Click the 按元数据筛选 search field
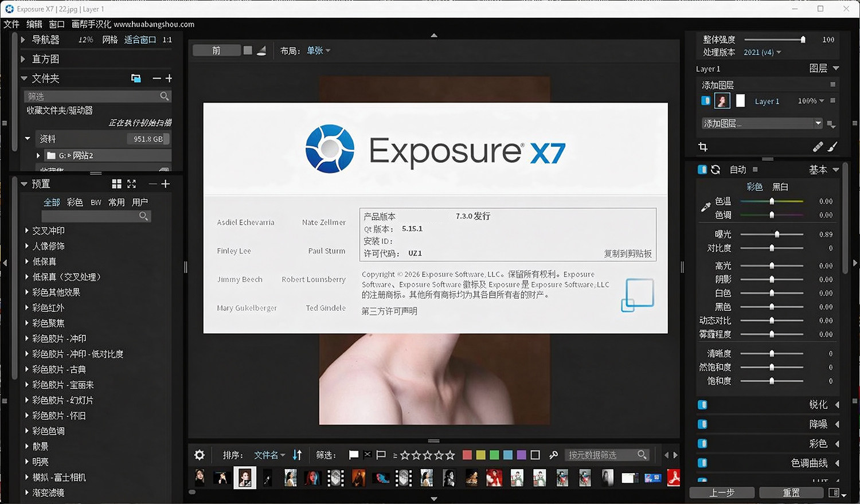The width and height of the screenshot is (860, 504). 607,455
